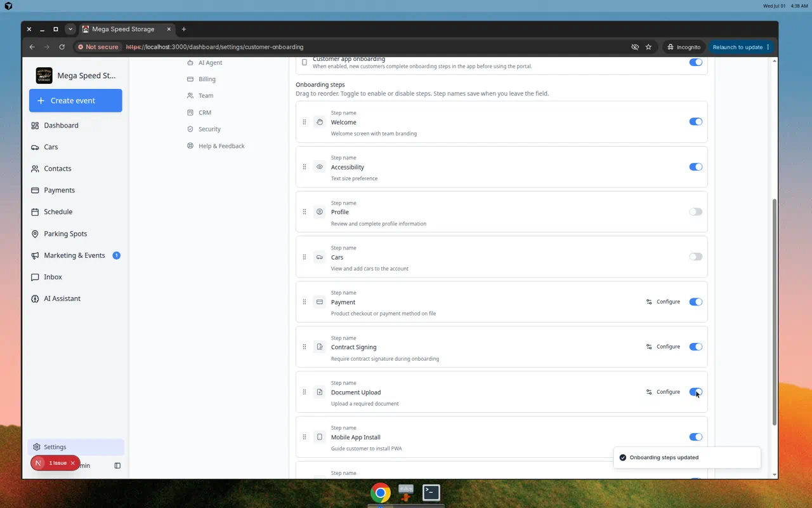Disable the Welcome step toggle

click(696, 122)
